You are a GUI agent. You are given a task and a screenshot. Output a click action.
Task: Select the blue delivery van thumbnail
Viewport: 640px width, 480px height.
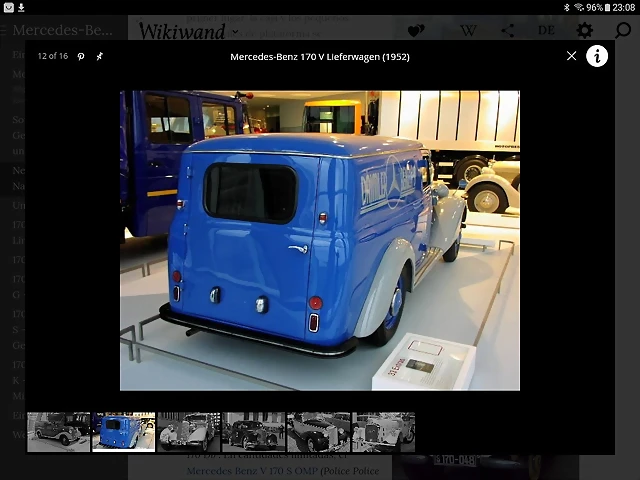click(x=124, y=432)
